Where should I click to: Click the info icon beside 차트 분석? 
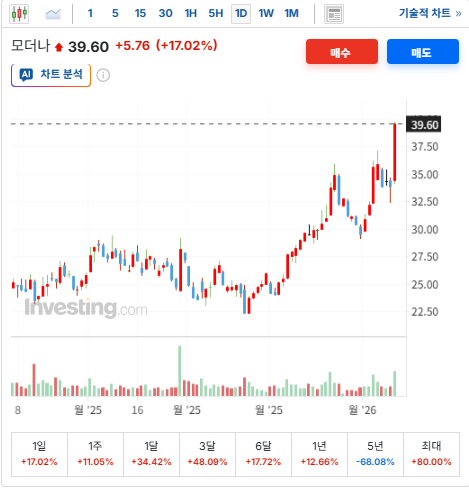103,75
